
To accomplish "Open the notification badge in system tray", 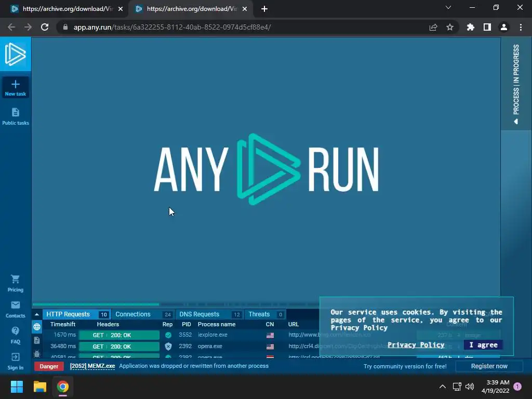I will pos(517,387).
